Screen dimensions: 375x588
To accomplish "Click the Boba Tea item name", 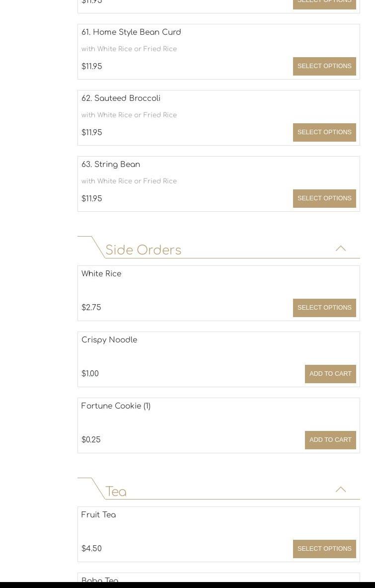I will tap(100, 580).
